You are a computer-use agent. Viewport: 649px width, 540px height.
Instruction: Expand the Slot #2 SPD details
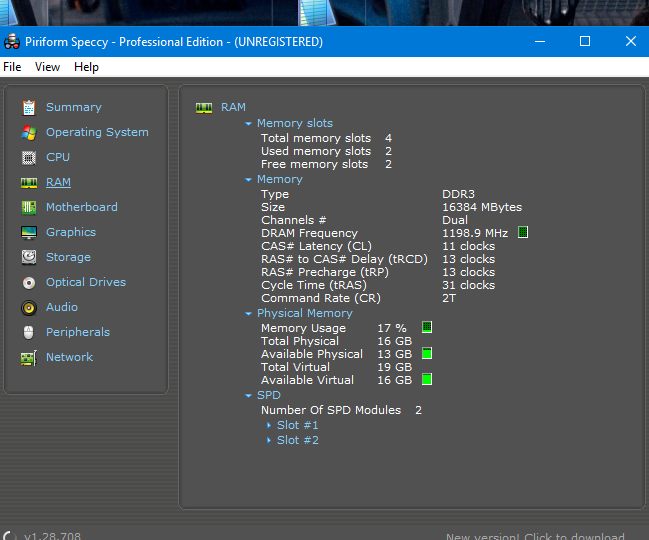pos(269,440)
